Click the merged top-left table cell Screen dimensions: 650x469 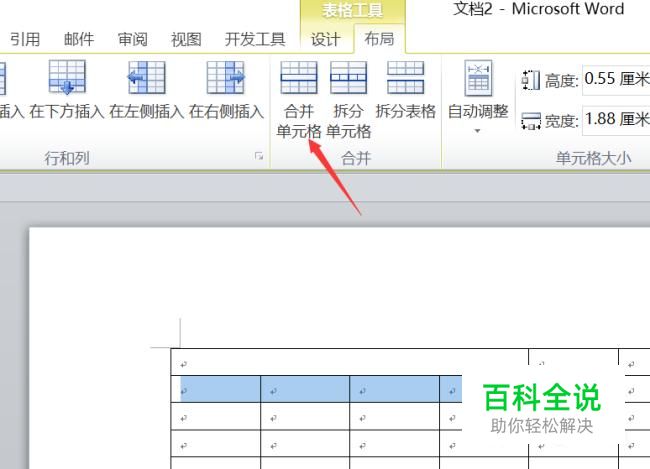point(350,362)
